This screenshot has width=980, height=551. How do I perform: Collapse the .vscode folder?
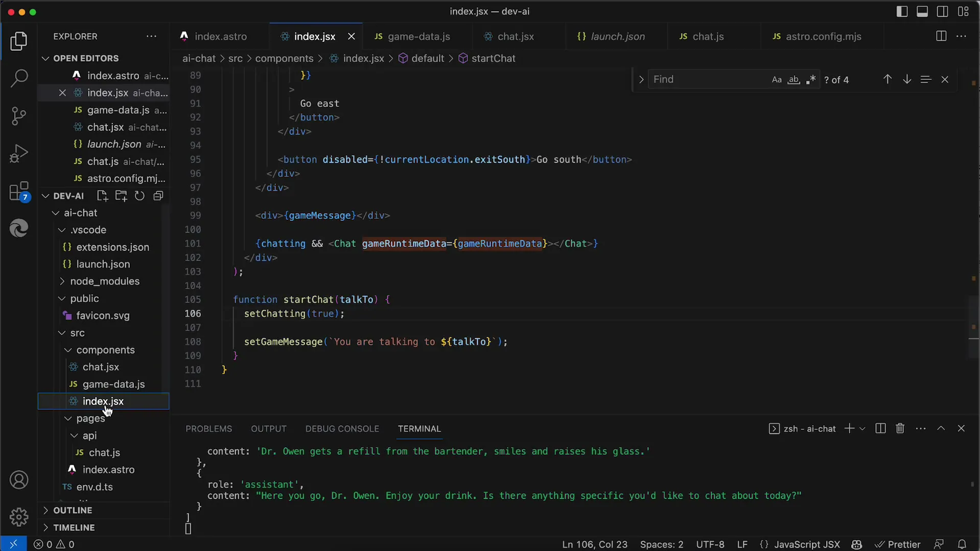click(88, 230)
